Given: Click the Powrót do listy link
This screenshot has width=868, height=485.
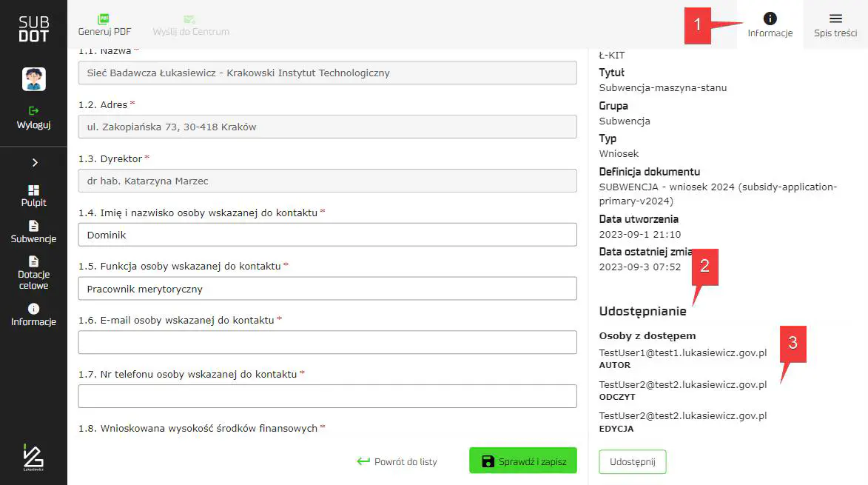Looking at the screenshot, I should click(x=397, y=461).
